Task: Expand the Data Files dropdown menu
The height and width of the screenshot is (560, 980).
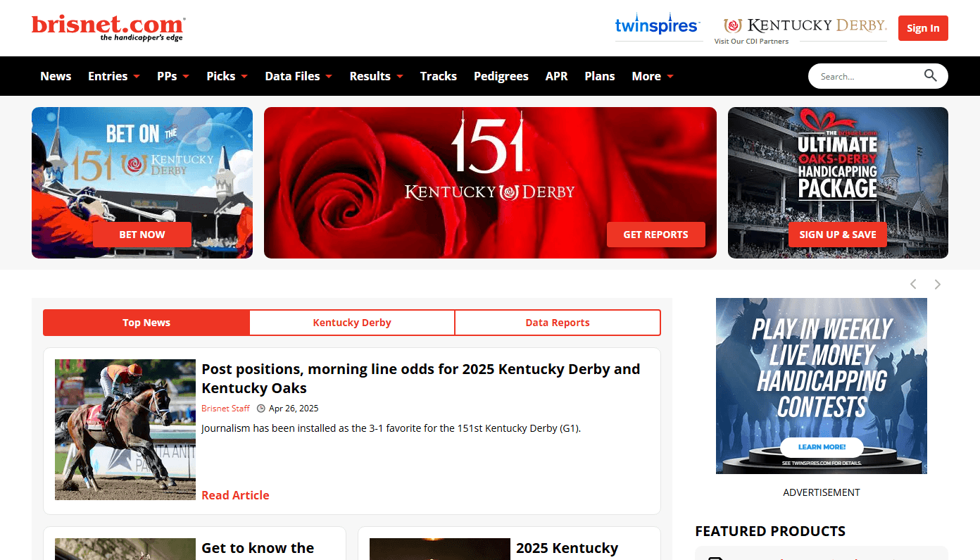Action: click(299, 76)
